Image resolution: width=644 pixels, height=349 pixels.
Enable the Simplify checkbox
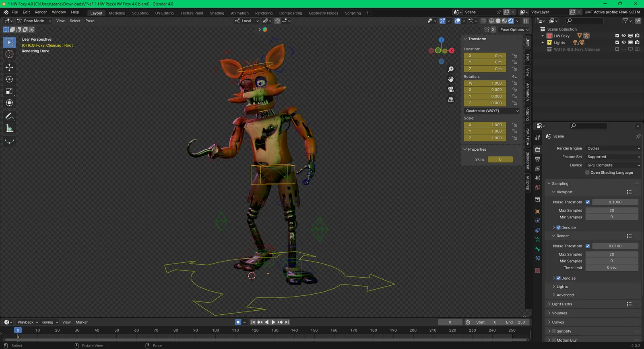[554, 331]
